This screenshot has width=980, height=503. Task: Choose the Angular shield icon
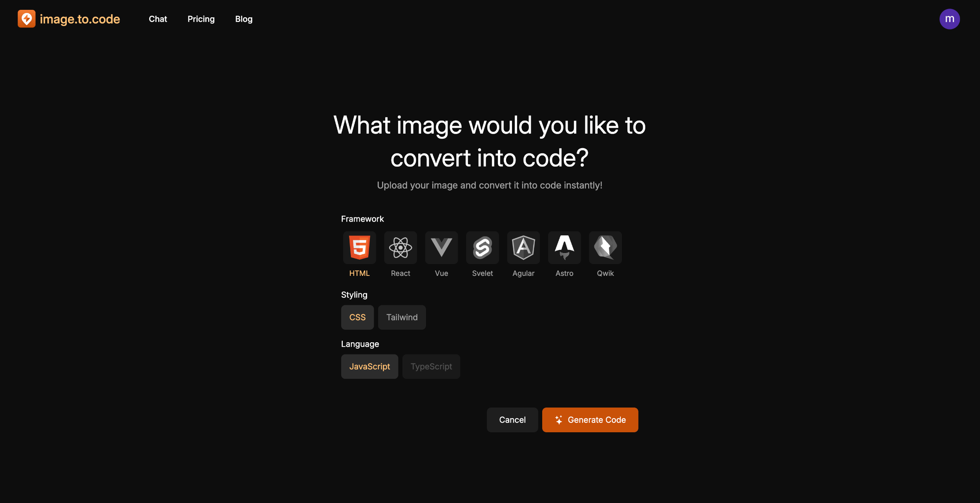523,248
